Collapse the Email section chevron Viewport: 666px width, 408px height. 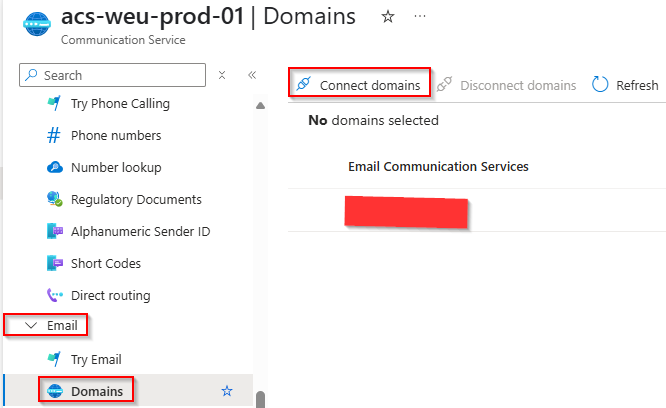tap(30, 326)
